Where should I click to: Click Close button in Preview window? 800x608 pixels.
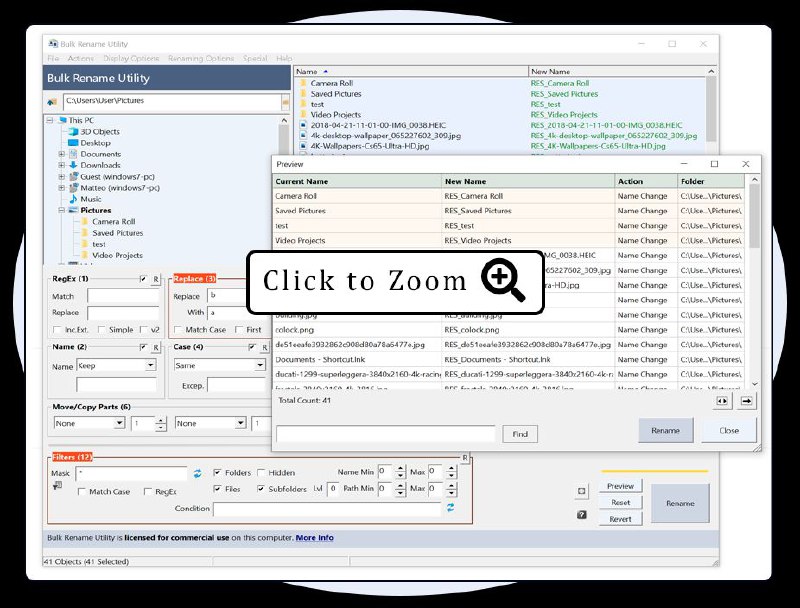pos(729,430)
